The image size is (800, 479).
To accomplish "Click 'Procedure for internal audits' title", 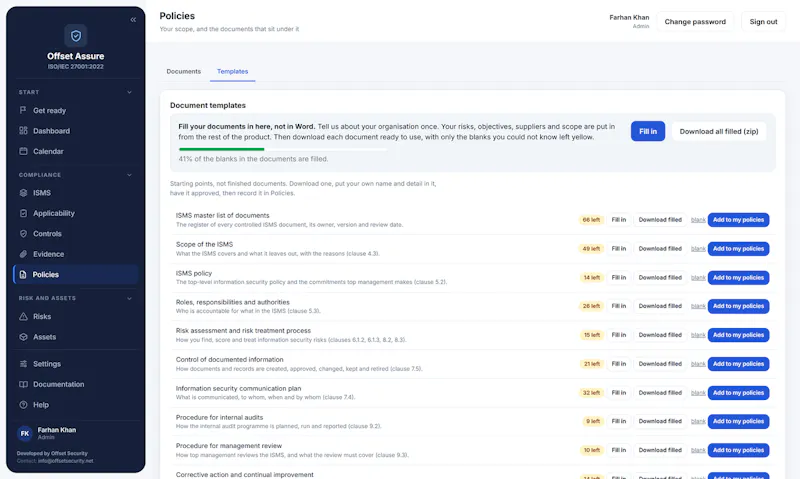I will (219, 417).
